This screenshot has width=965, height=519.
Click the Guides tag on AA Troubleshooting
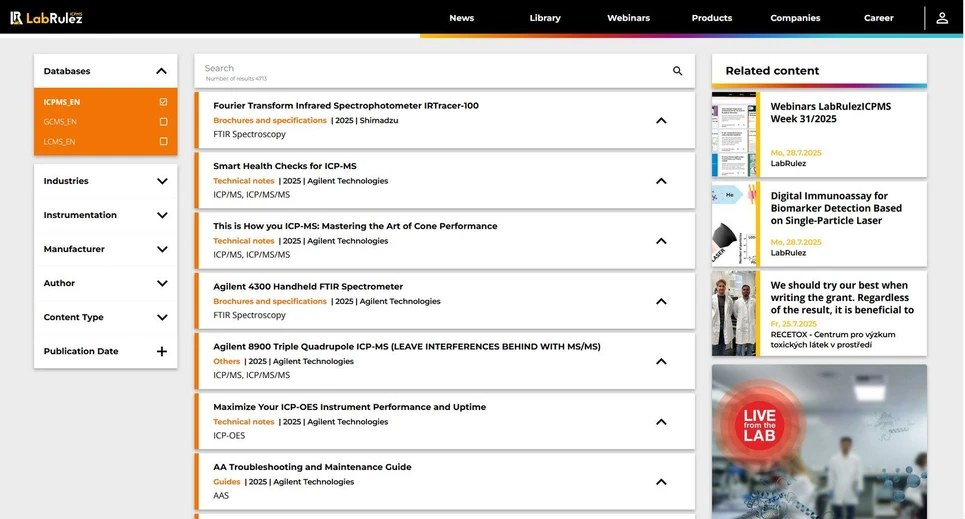pyautogui.click(x=226, y=482)
